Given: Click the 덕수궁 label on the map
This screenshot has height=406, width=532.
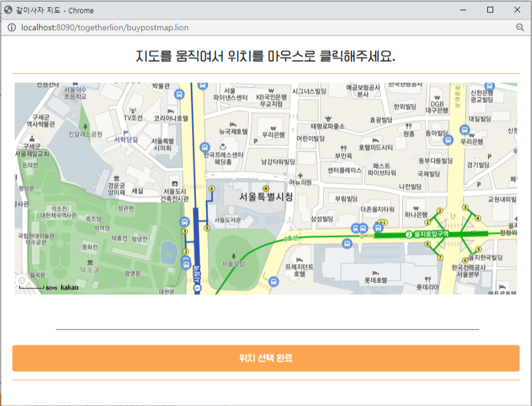Looking at the screenshot, I should pos(89,270).
